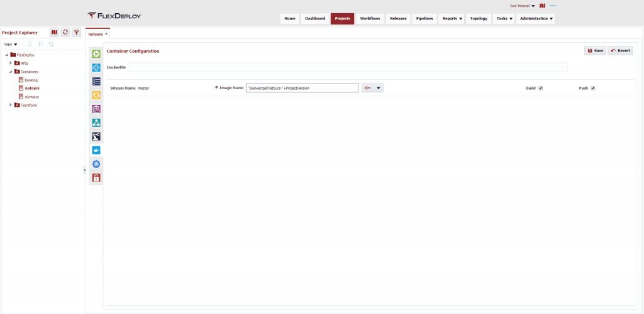Open the Kubernetes wheel sidebar icon
The width and height of the screenshot is (644, 314).
click(x=96, y=164)
